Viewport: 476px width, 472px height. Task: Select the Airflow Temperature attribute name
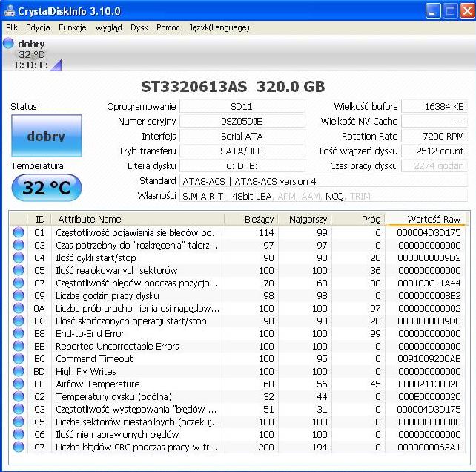pyautogui.click(x=97, y=384)
